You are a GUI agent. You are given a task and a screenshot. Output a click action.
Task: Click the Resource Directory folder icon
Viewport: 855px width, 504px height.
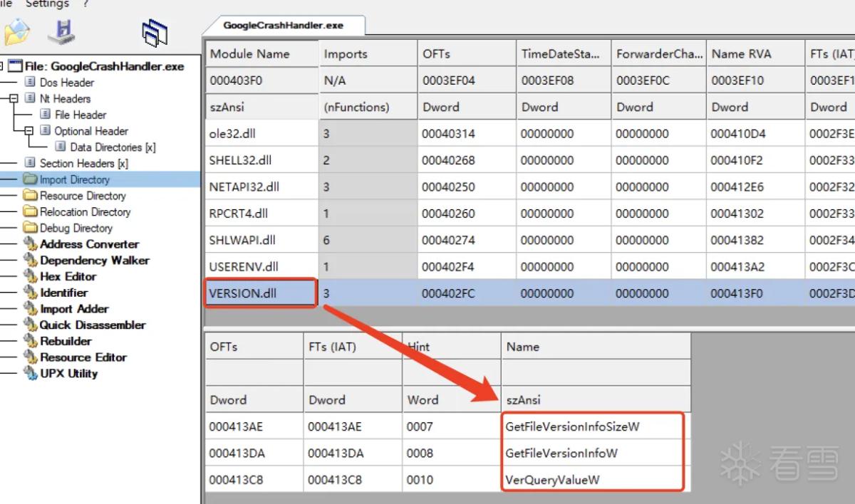30,196
